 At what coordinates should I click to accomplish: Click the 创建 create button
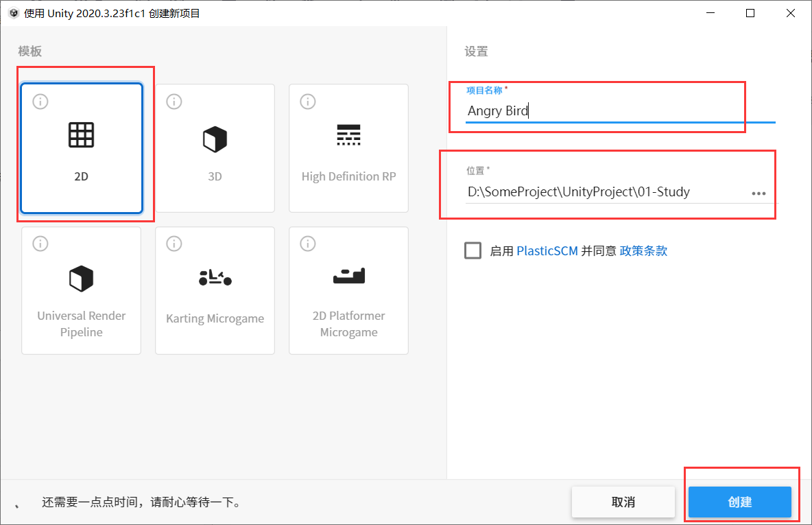(x=740, y=502)
